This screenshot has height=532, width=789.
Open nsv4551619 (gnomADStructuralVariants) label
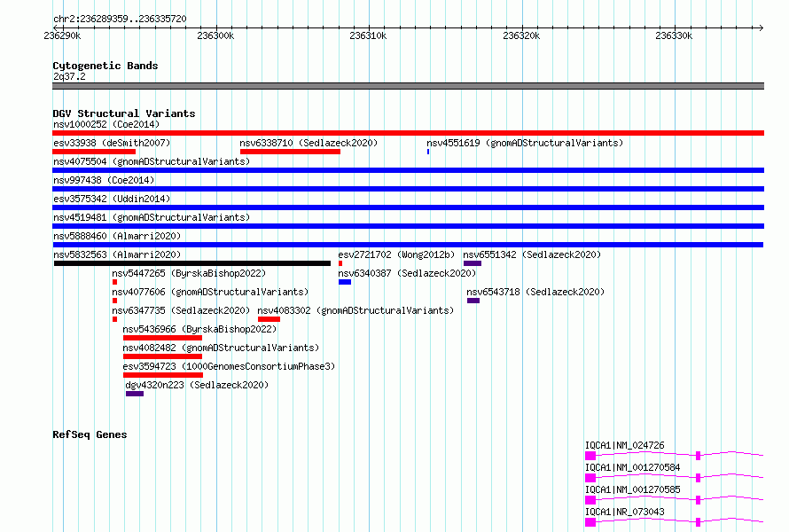(525, 143)
